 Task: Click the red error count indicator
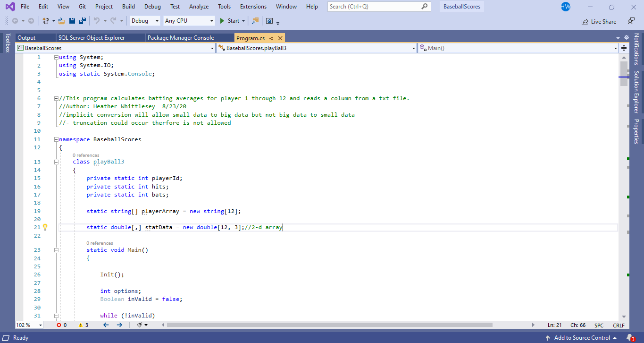click(62, 325)
